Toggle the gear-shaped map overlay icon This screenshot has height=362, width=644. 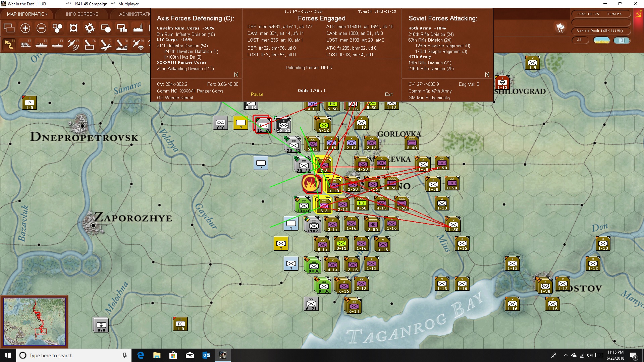[90, 28]
